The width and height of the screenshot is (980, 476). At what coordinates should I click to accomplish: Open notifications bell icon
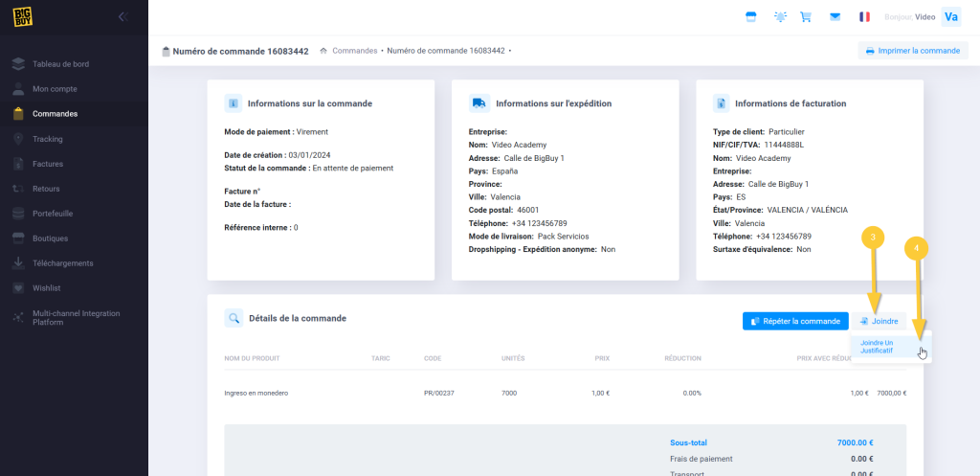[781, 16]
